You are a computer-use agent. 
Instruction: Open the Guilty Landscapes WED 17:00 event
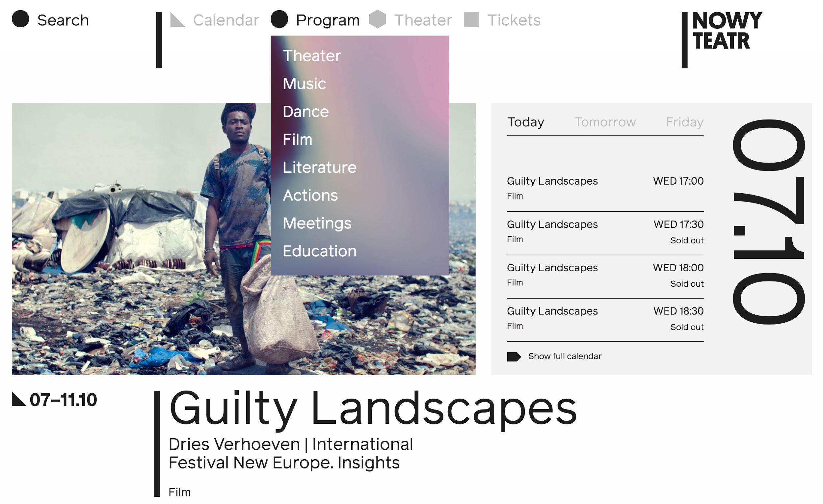click(x=552, y=181)
